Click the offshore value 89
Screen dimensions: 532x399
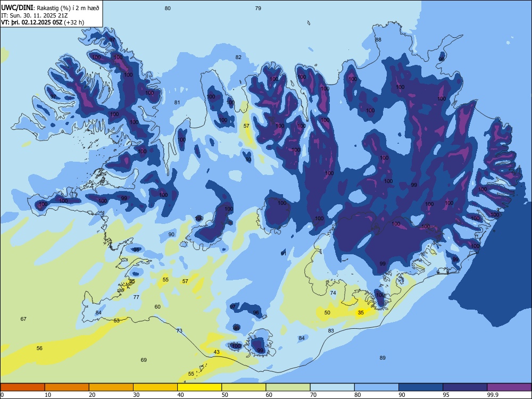point(383,358)
